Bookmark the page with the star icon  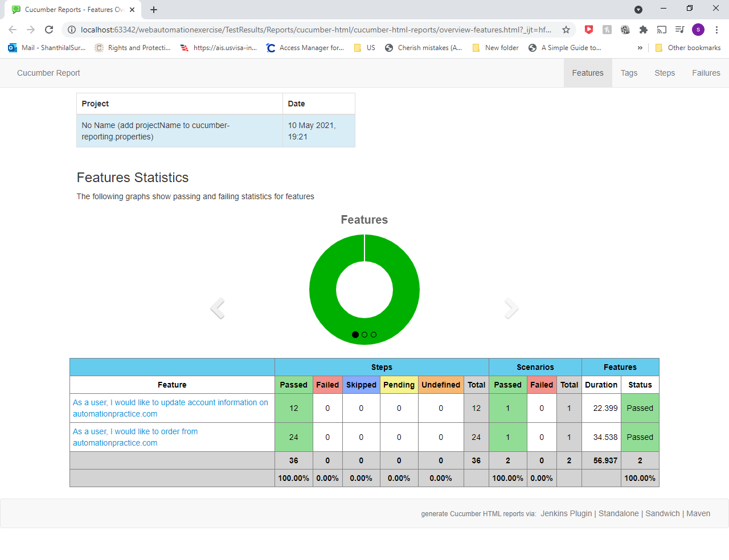tap(566, 29)
